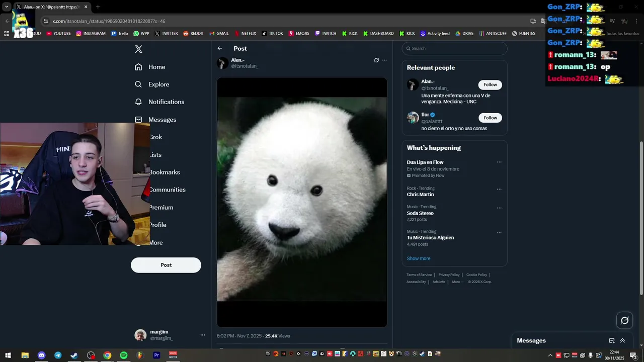Expand the footer More menu
Viewport: 644px width, 362px height.
(x=457, y=282)
